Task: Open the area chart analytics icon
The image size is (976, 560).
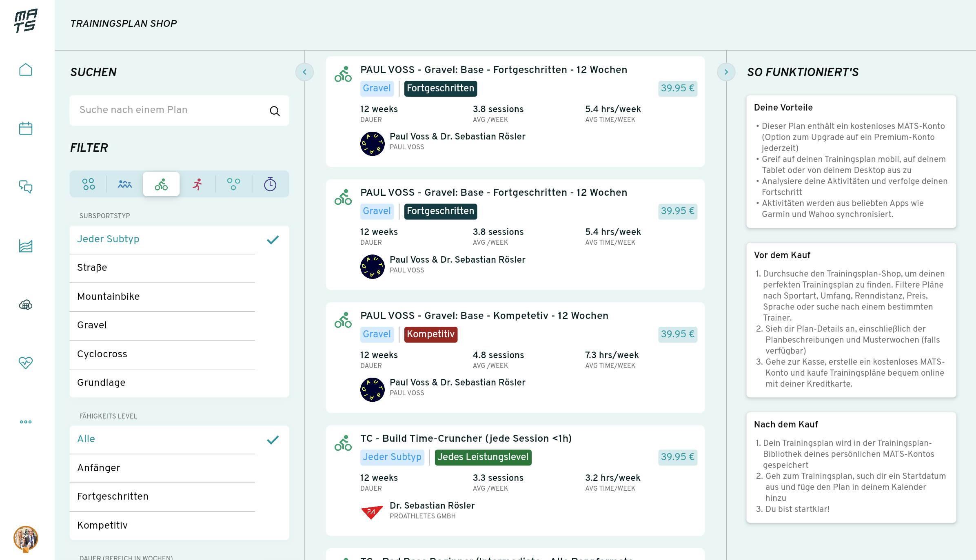Action: [x=26, y=246]
